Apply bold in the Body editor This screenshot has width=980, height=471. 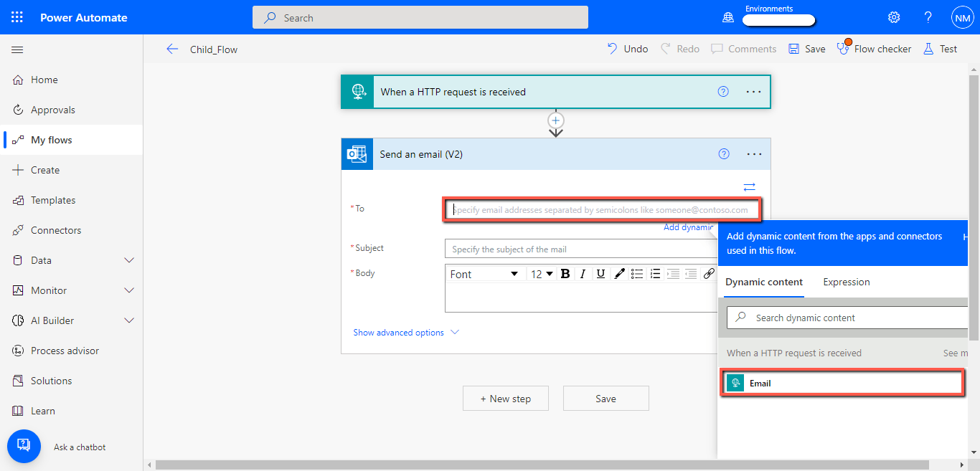(x=565, y=274)
